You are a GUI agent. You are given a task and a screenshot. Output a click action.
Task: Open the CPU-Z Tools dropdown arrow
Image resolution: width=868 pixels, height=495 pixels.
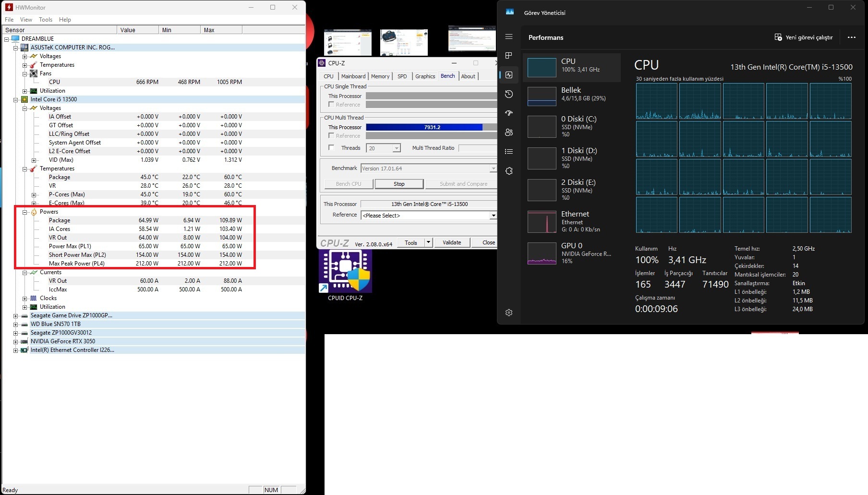[x=428, y=242]
